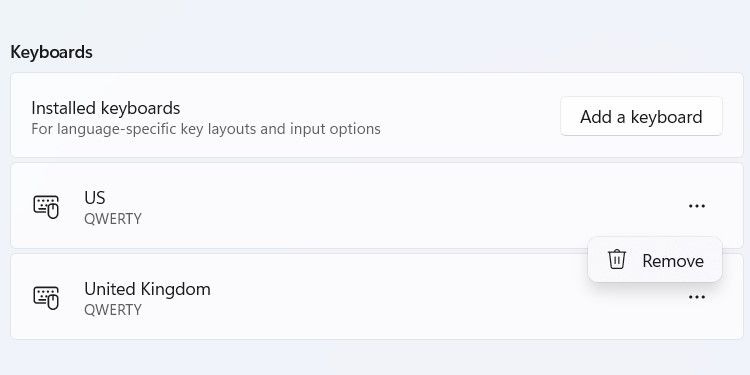Screen dimensions: 750x375
Task: Click the Installed keyboards title
Action: point(106,108)
